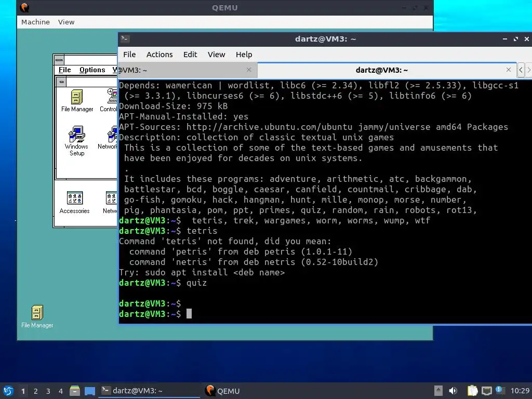Open the LXQt application menu
This screenshot has width=532, height=399.
(8, 391)
